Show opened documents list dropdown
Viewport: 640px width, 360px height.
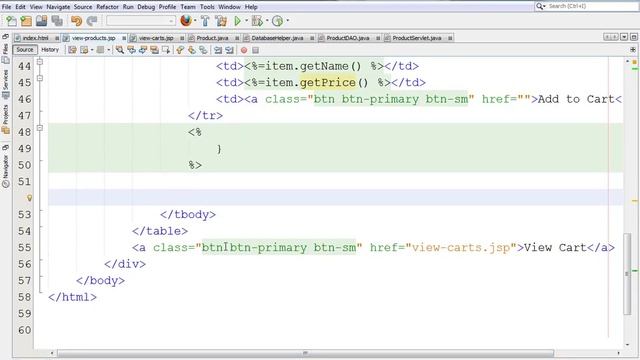[x=624, y=37]
